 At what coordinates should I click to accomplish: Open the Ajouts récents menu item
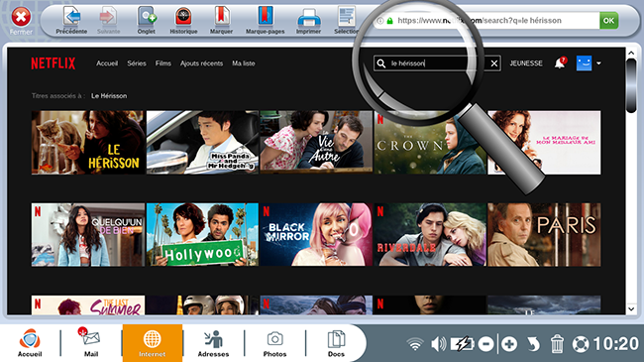tap(201, 63)
